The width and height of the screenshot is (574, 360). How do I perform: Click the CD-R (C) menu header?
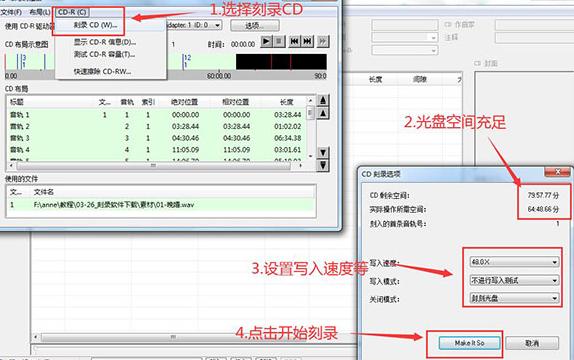coord(72,12)
